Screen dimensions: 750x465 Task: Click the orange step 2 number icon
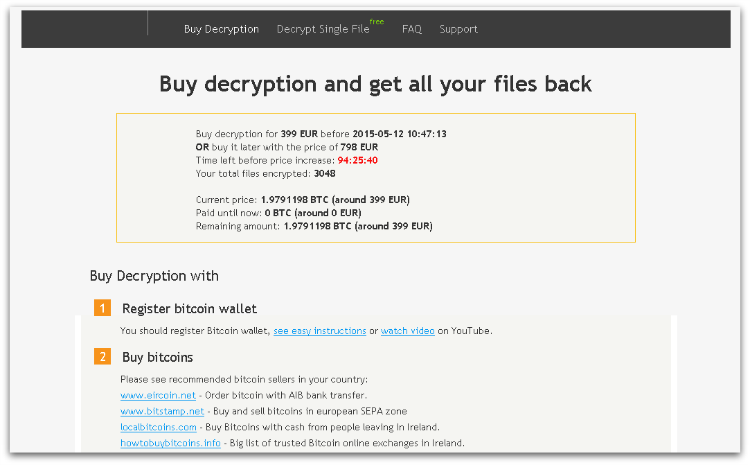tap(102, 356)
